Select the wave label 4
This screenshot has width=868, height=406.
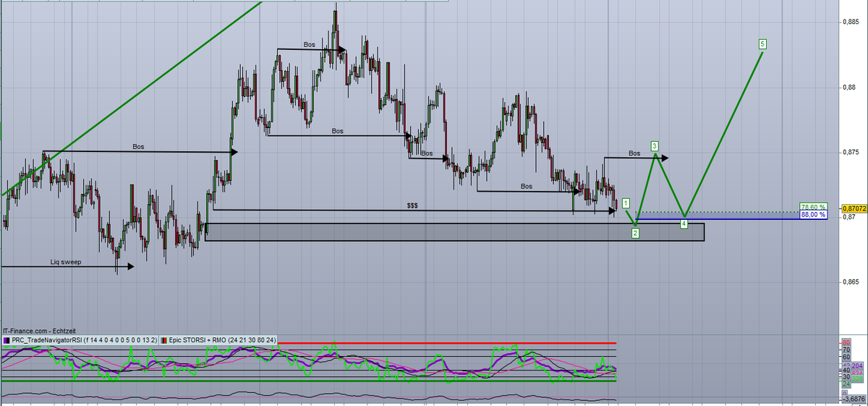click(x=684, y=224)
